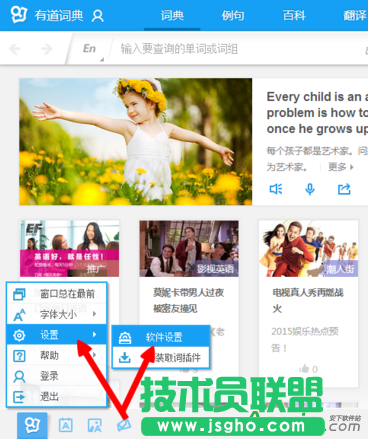Click 更多 link under daily sentence
Screen dimensions: 368x442
(x=340, y=166)
